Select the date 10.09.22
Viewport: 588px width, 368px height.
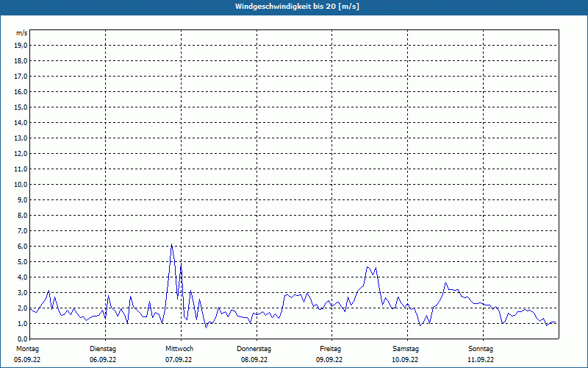click(x=405, y=360)
